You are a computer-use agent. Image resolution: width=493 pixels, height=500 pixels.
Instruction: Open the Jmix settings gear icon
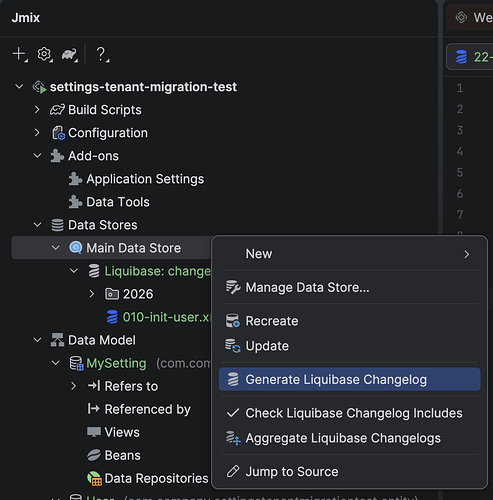44,54
